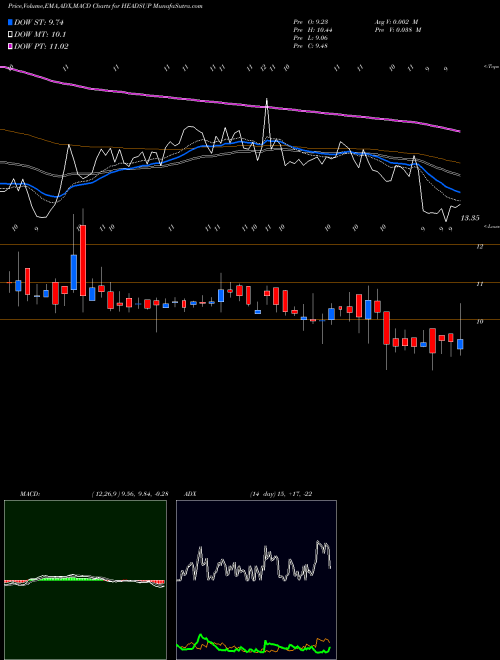The image size is (500, 660).
Task: Click the price axis label 12
Action: 479,247
